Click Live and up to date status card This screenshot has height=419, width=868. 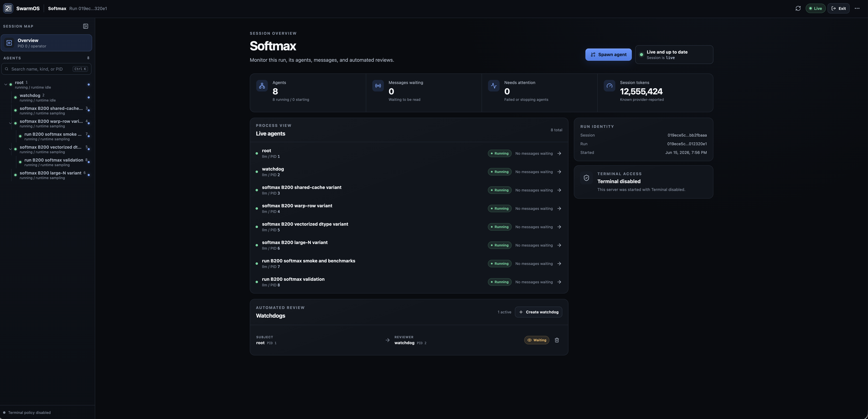click(674, 55)
